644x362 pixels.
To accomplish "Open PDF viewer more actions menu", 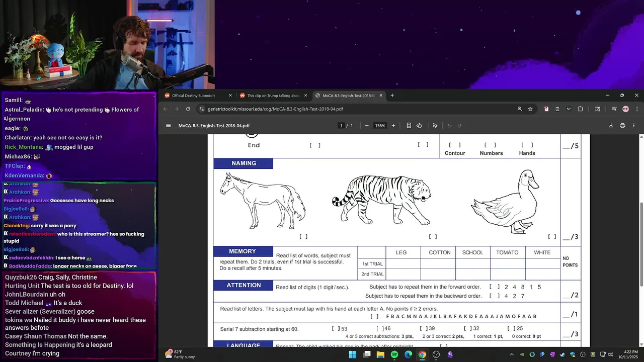I will (634, 126).
